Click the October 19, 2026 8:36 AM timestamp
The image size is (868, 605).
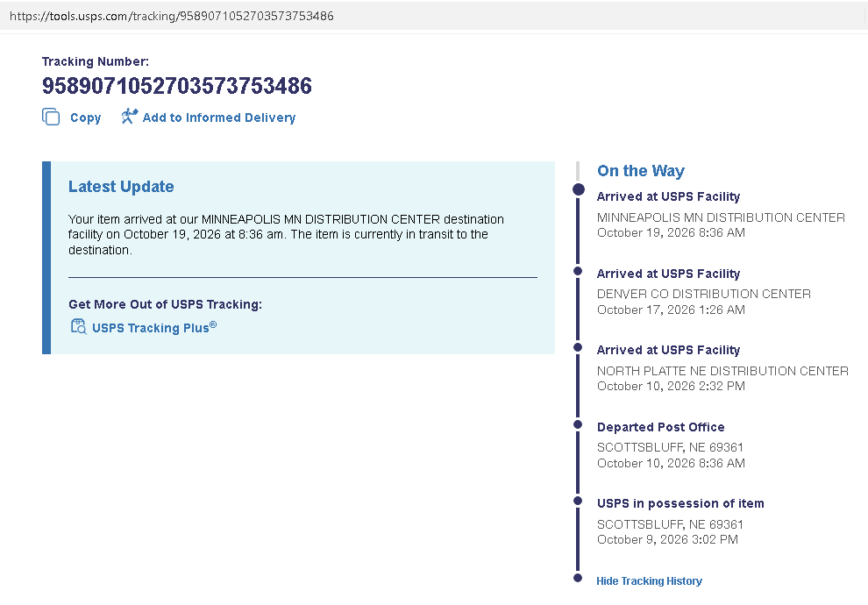671,232
